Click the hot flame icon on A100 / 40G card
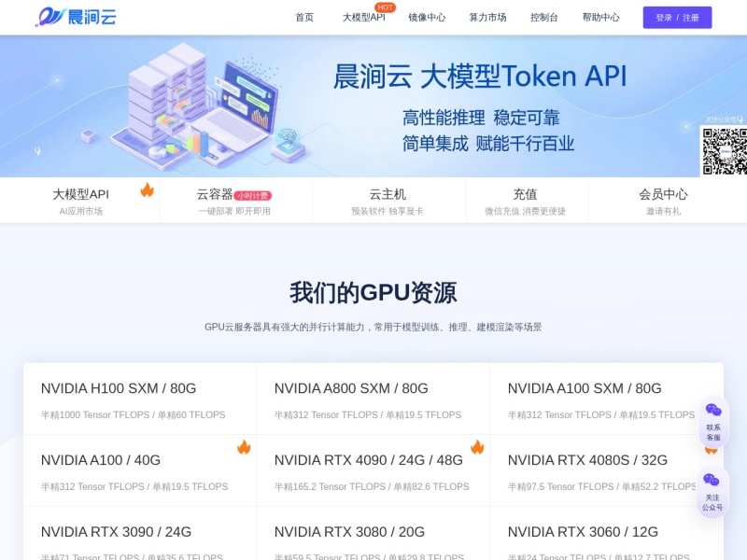This screenshot has height=560, width=747. coord(244,447)
